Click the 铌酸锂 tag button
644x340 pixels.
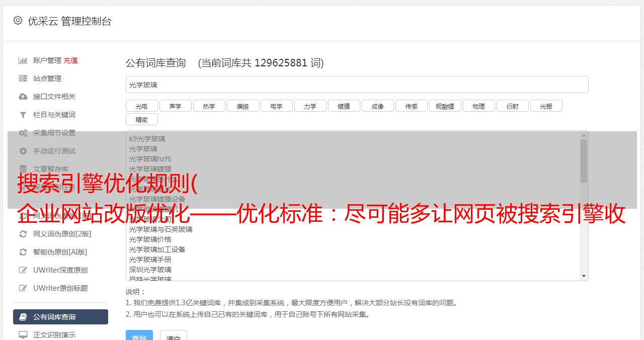click(x=445, y=106)
